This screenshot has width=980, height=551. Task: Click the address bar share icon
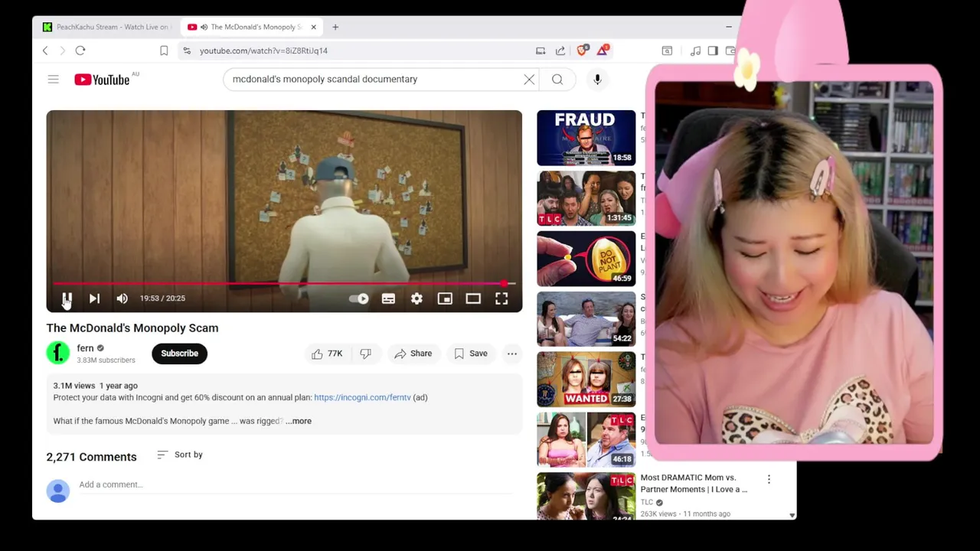click(x=560, y=51)
